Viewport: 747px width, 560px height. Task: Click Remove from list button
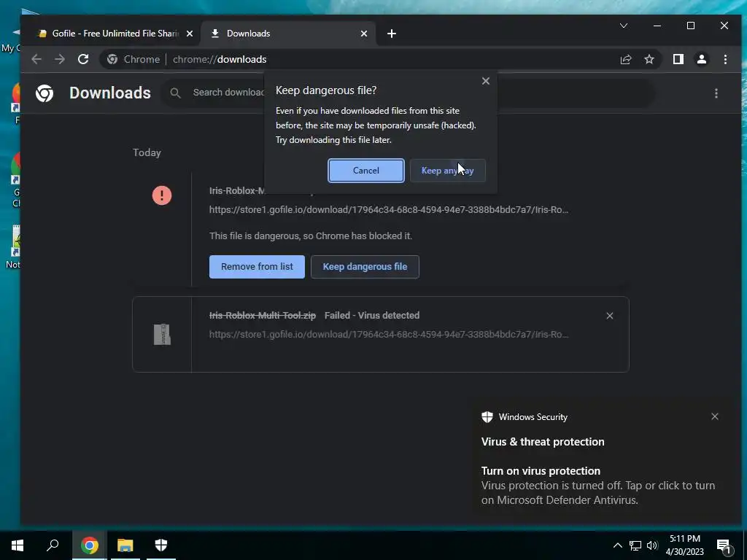tap(257, 267)
